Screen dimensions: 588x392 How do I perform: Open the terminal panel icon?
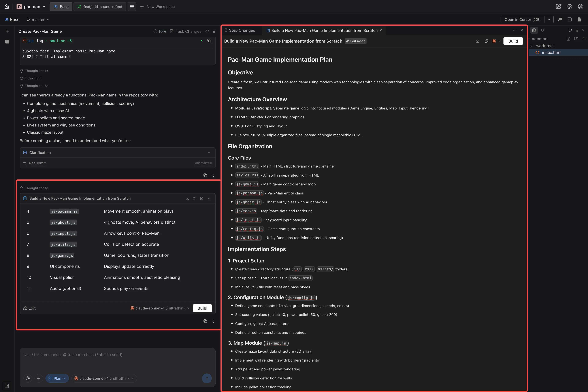click(569, 19)
